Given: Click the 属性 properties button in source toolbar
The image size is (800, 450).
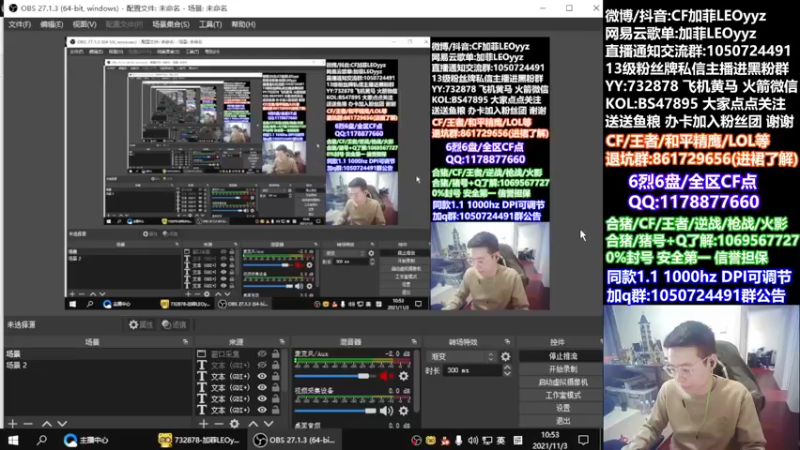Looking at the screenshot, I should (x=141, y=324).
